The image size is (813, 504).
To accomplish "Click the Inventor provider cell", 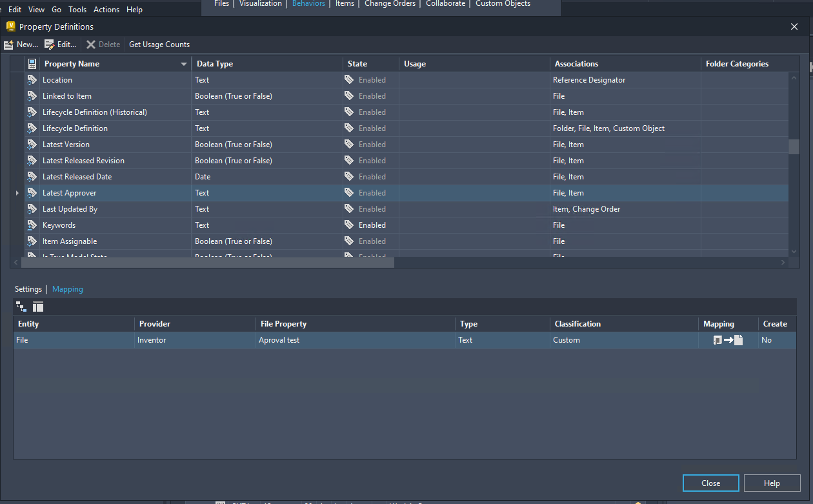I will (x=196, y=340).
